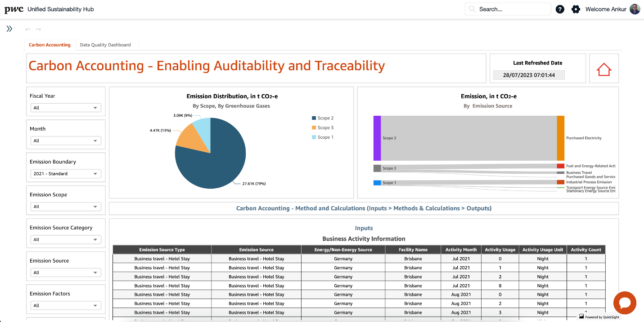Open the Emission Factors dropdown
Image resolution: width=644 pixels, height=322 pixels.
point(66,305)
